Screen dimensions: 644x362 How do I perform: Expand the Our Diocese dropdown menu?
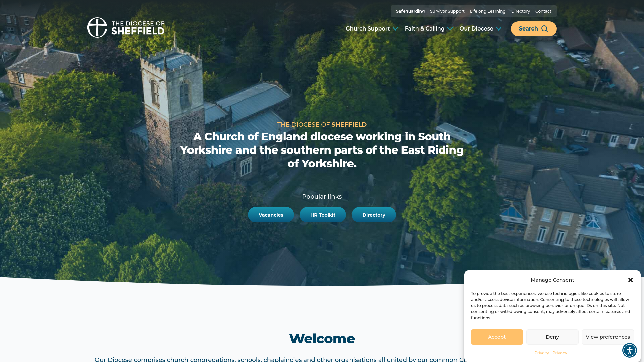point(480,29)
